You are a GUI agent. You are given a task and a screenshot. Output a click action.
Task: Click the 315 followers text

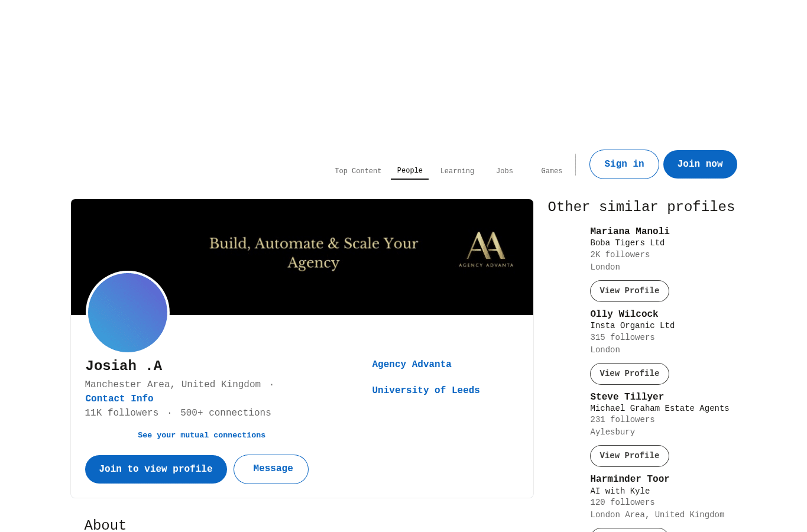pos(623,338)
